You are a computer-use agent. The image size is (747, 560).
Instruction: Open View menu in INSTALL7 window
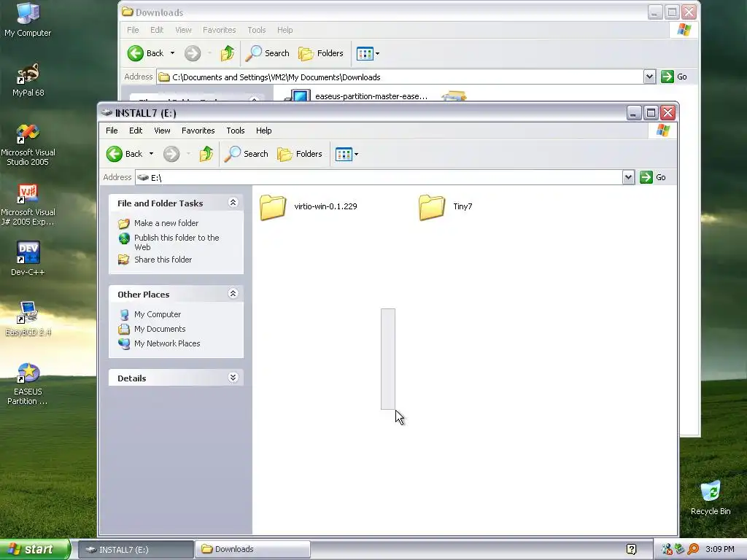click(x=162, y=131)
